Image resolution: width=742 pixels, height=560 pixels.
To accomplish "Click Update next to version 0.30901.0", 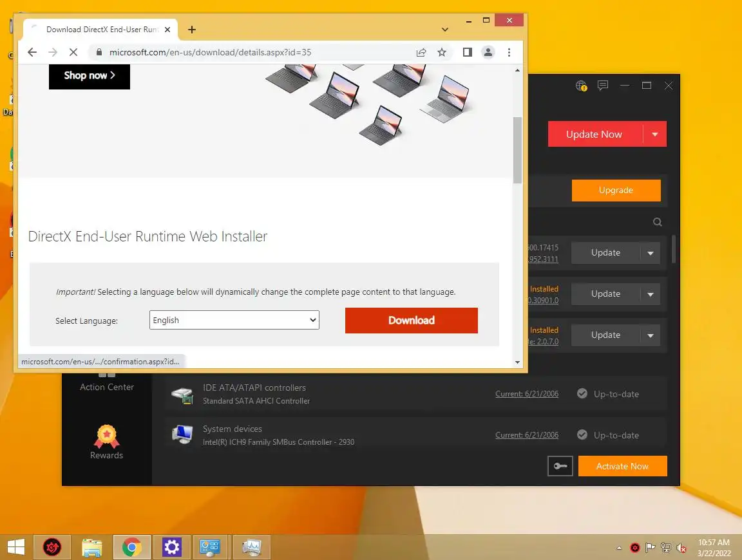I will tap(605, 294).
